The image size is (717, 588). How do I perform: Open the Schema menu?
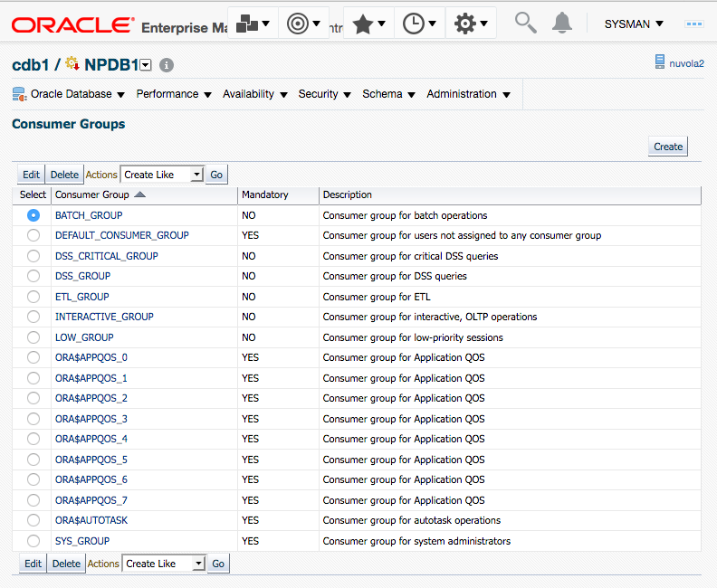coord(388,94)
